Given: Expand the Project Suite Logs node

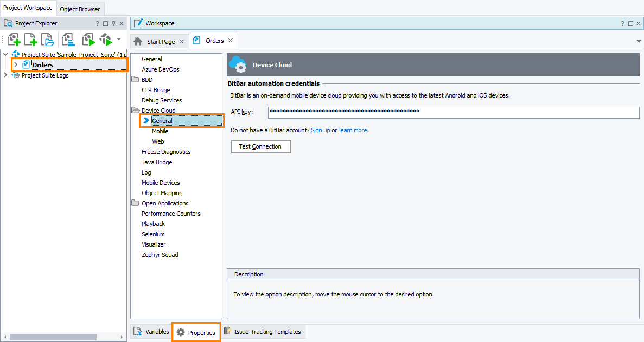Looking at the screenshot, I should click(x=5, y=75).
